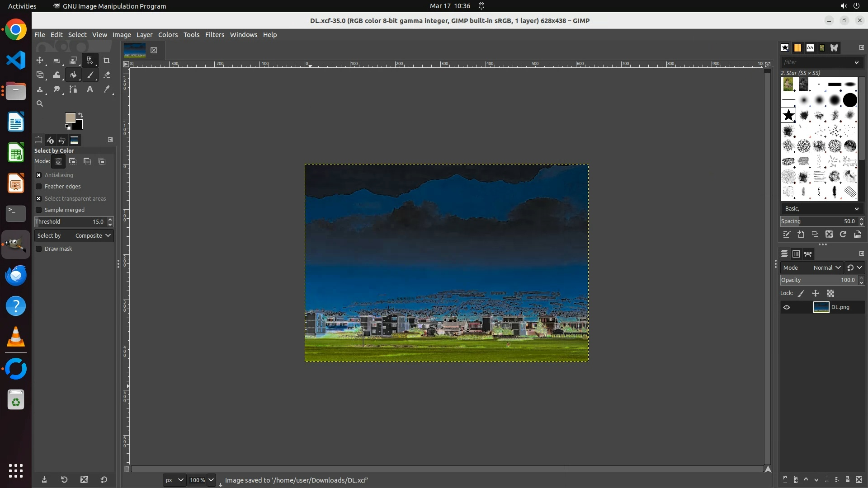868x488 pixels.
Task: Open the Colors menu
Action: click(168, 35)
